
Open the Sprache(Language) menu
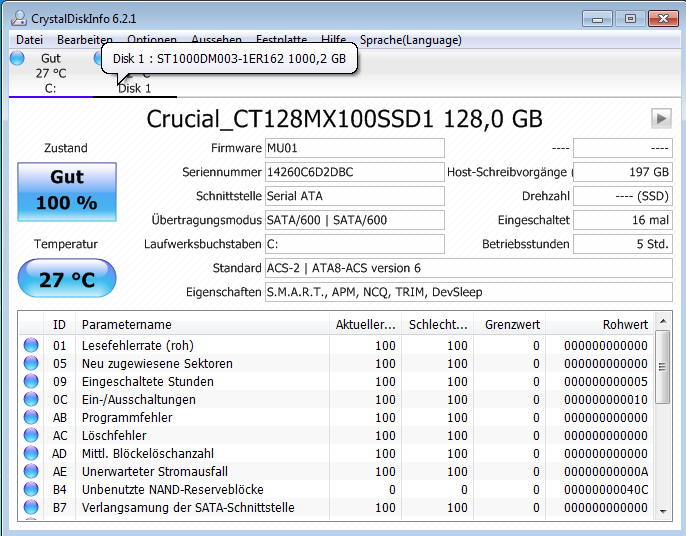point(410,40)
